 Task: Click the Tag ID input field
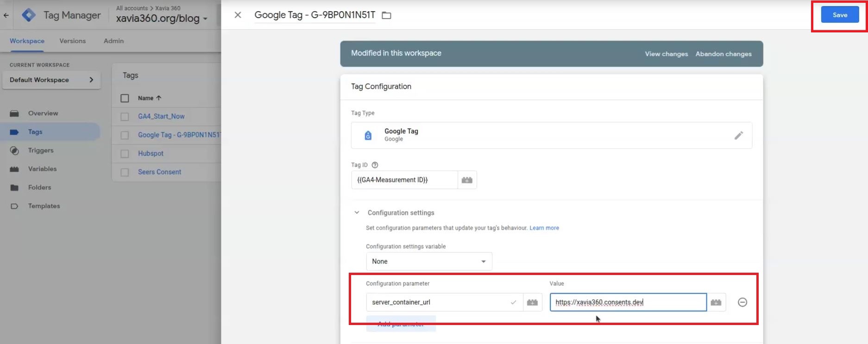[x=404, y=180]
